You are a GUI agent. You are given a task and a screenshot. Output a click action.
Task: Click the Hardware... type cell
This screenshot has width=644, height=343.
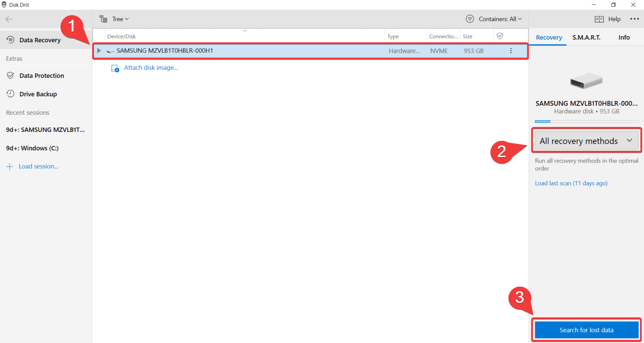pos(404,51)
